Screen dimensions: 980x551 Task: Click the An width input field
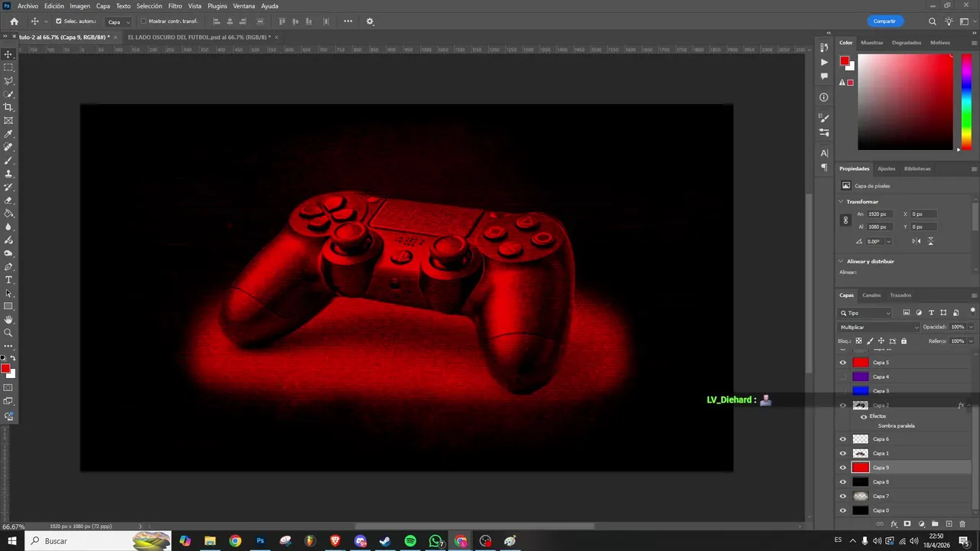[x=878, y=214]
